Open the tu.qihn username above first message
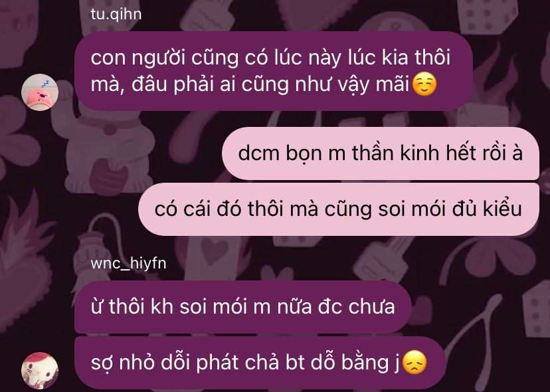The width and height of the screenshot is (550, 392). [x=116, y=15]
